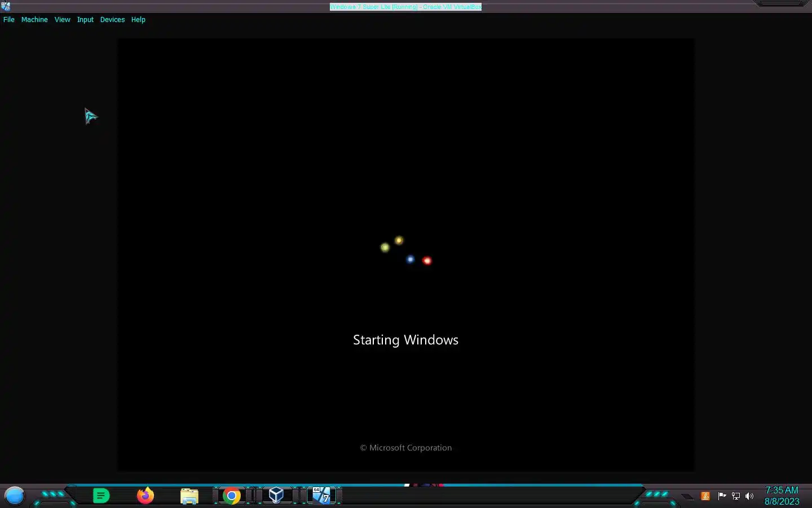Viewport: 812px width, 508px height.
Task: Click the VirtualBox window title text
Action: (405, 7)
